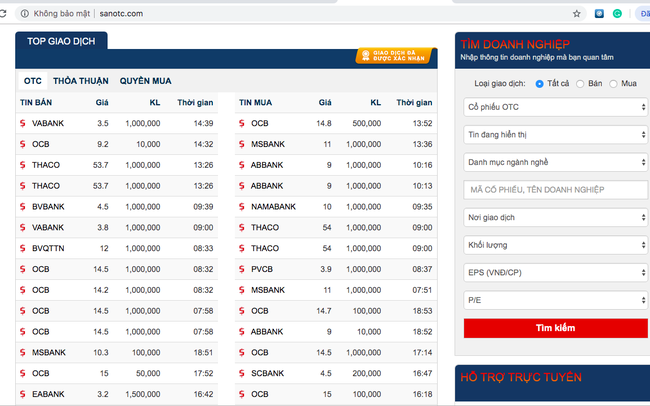Open PVCB stock link
The image size is (650, 406).
[262, 269]
